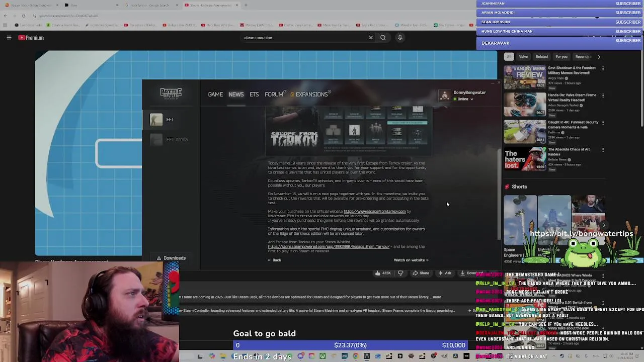Open Discord from the taskbar
Viewport: 644px width, 362px height.
[300, 356]
